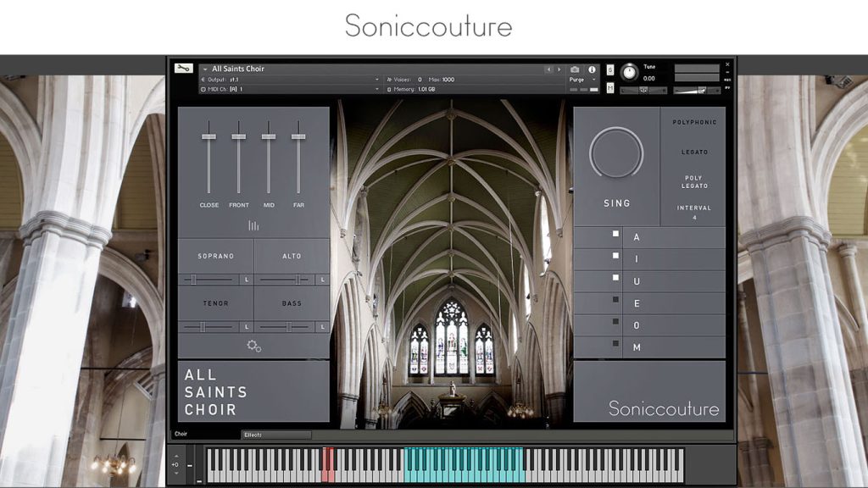The image size is (868, 488).
Task: Toggle the L button under BASS
Action: point(323,327)
